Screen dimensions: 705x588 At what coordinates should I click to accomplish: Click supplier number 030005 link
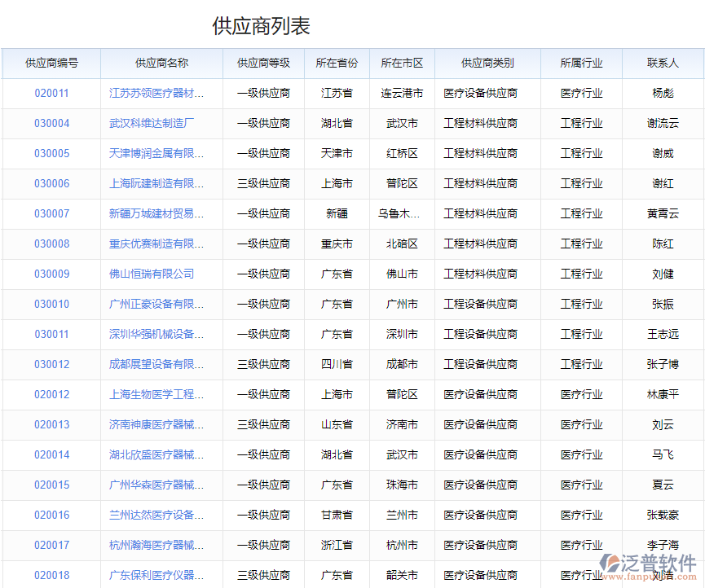pos(51,153)
